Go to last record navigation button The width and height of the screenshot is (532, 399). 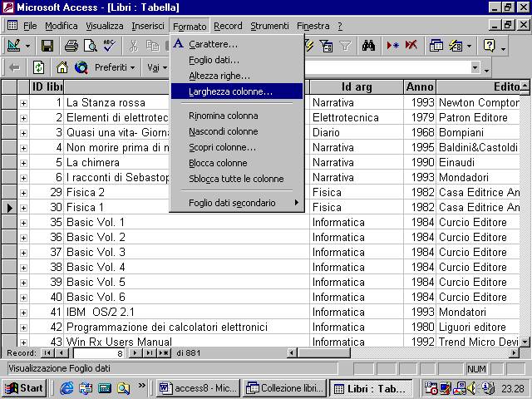tap(150, 352)
